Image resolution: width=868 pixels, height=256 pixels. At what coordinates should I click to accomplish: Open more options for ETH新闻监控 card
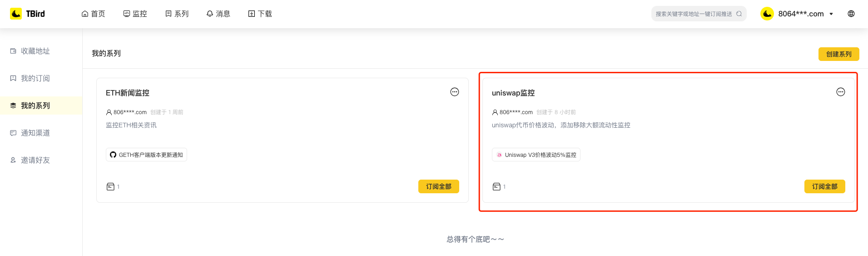454,92
